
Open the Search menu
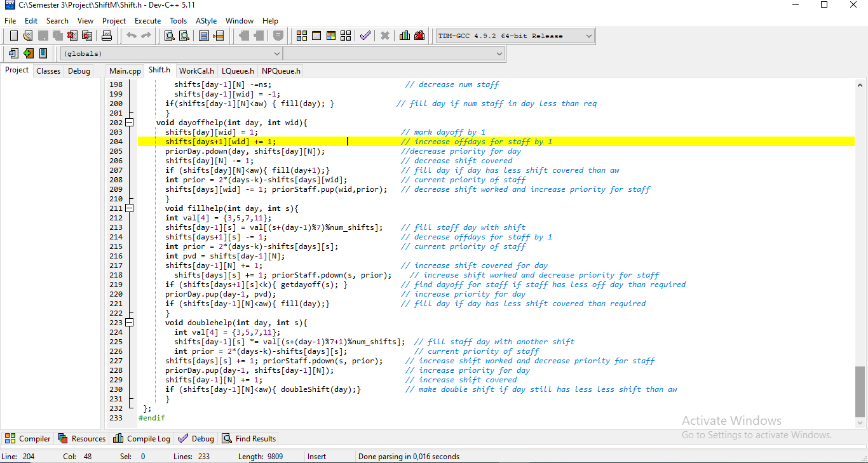57,21
